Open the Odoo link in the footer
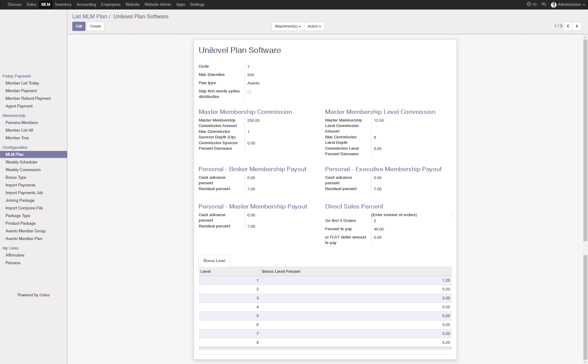588x364 pixels. tap(44, 295)
